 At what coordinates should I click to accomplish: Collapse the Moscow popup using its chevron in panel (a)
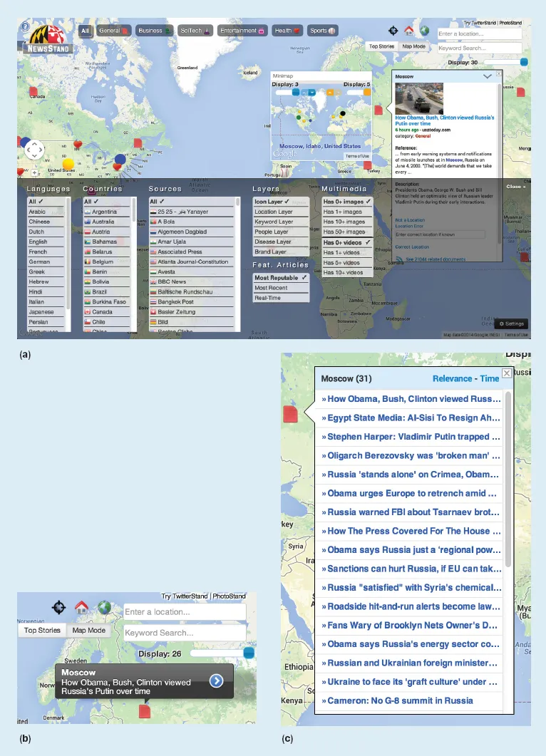[487, 76]
